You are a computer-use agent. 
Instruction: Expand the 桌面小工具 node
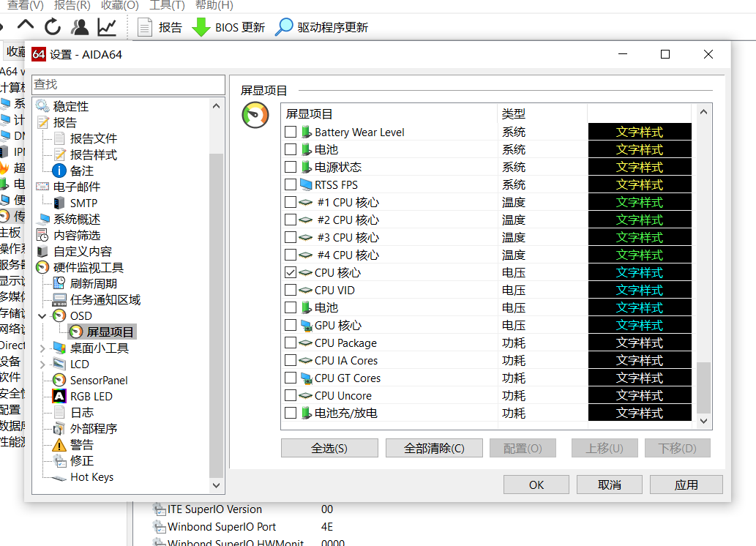[x=42, y=348]
